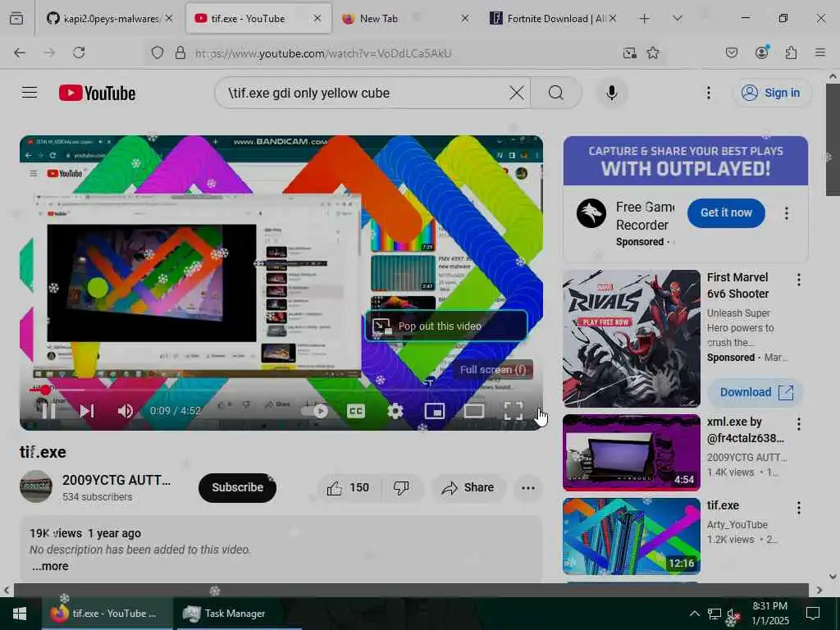The image size is (840, 630).
Task: Open the Windows Start menu
Action: coord(20,614)
